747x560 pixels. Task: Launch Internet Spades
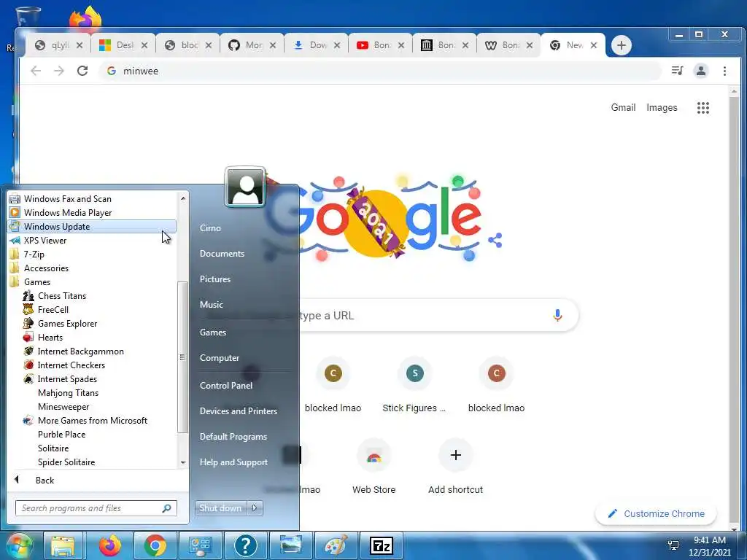[67, 378]
